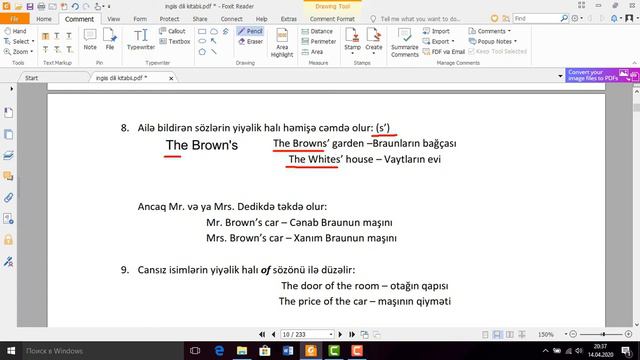The image size is (640, 360).
Task: Switch to the Protect ribbon tab
Action: 169,19
